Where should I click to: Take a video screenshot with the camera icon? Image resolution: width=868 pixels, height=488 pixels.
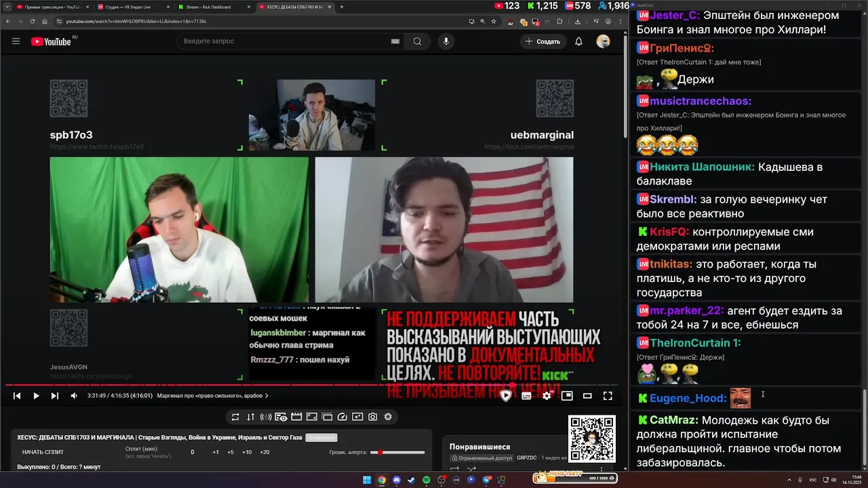coord(373,417)
